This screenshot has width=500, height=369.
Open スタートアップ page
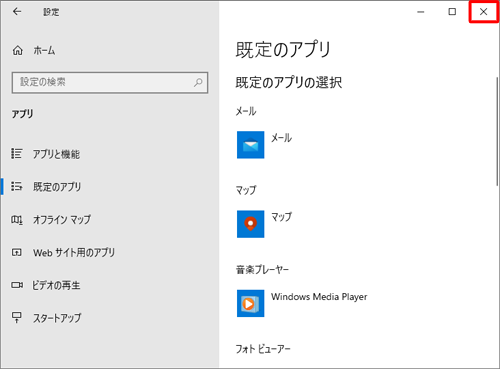click(x=57, y=318)
